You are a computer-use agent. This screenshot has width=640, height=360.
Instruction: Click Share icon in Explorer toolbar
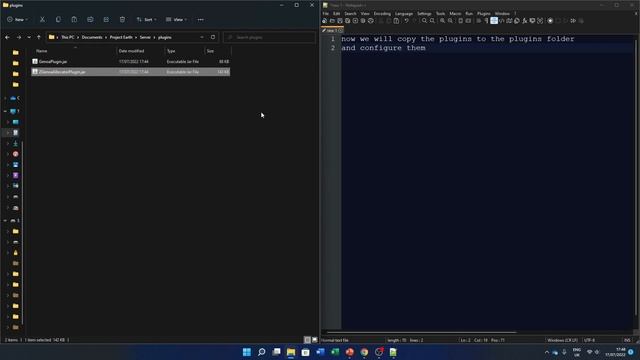[106, 19]
